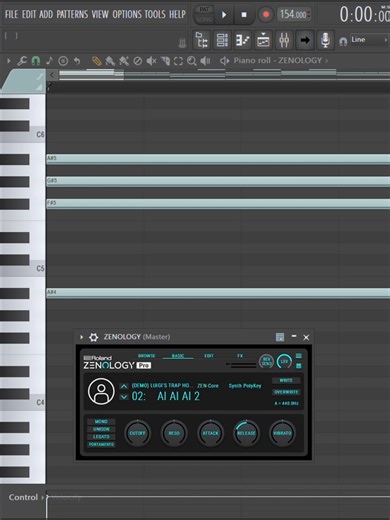The width and height of the screenshot is (390, 520).
Task: Click the circular target icon in piano roll toolbar
Action: [63, 61]
